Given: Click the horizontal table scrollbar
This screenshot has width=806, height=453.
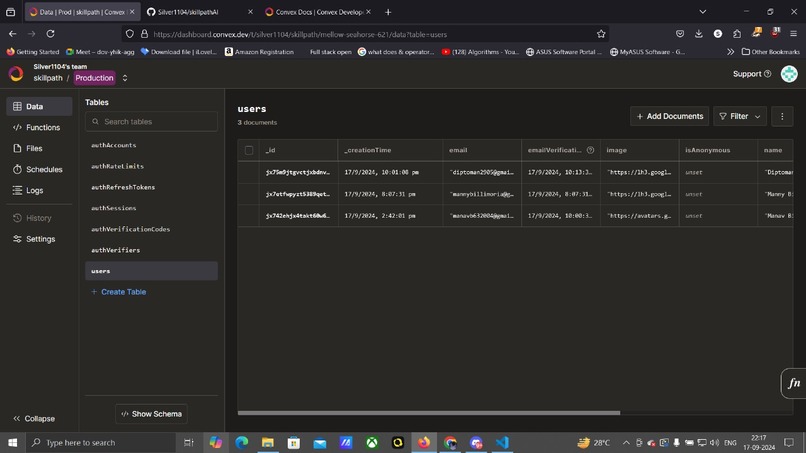Looking at the screenshot, I should [429, 412].
